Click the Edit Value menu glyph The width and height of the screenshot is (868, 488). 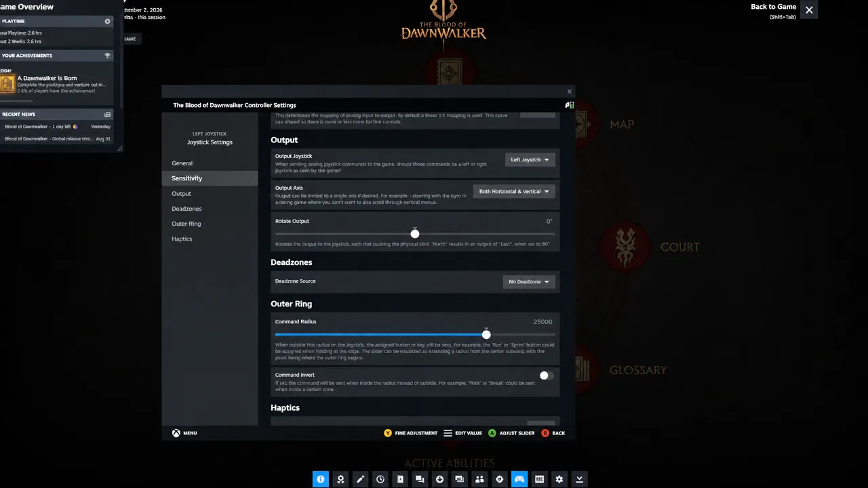point(448,433)
